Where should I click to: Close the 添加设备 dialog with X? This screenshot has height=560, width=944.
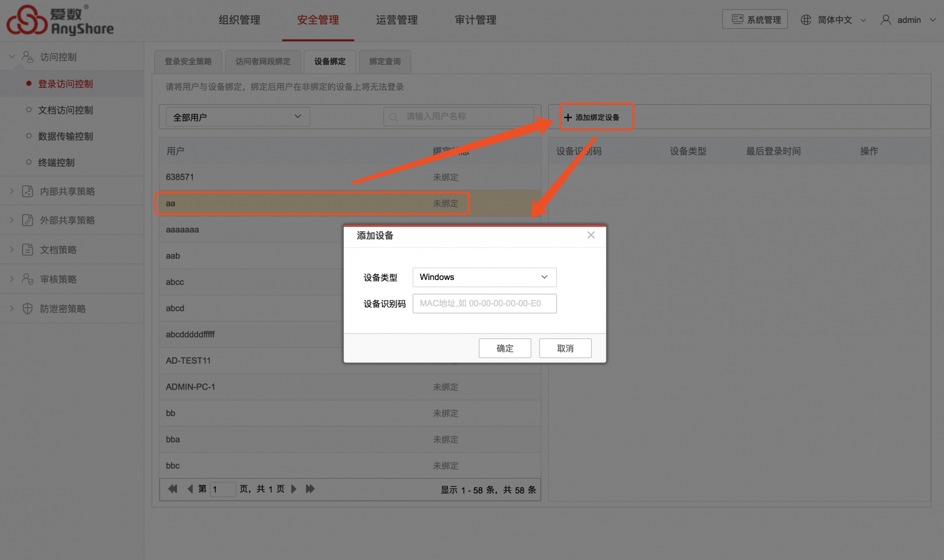click(x=591, y=235)
